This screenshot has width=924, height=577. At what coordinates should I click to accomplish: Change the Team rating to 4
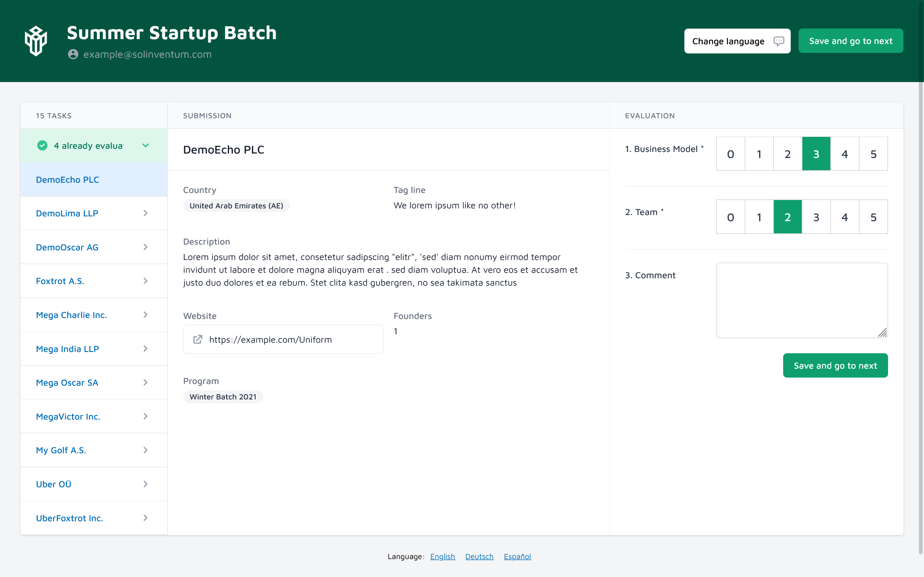[x=844, y=217]
